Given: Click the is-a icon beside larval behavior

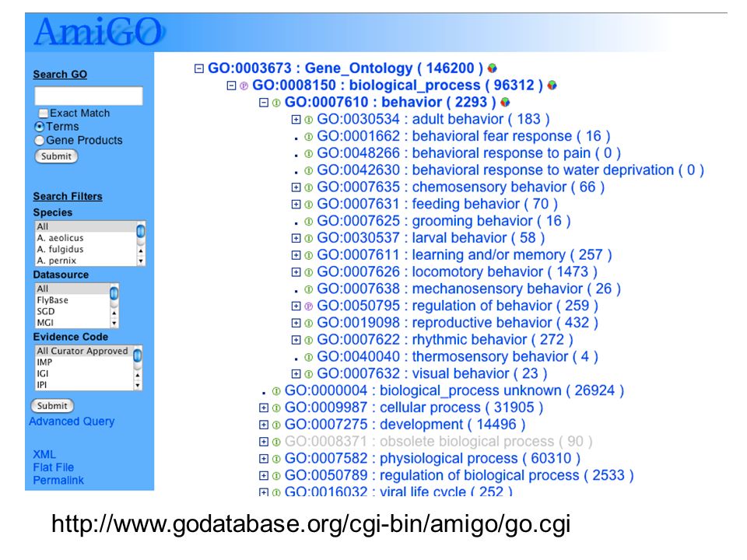Looking at the screenshot, I should pyautogui.click(x=309, y=239).
